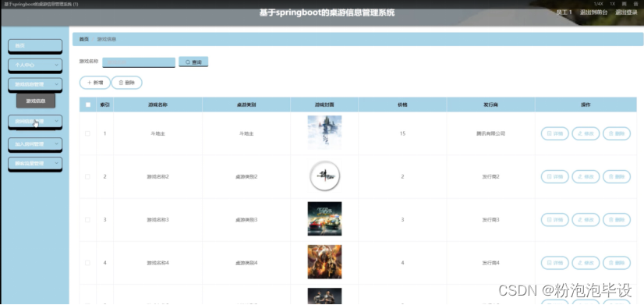Click 退出到前台 in the header

tap(594, 12)
